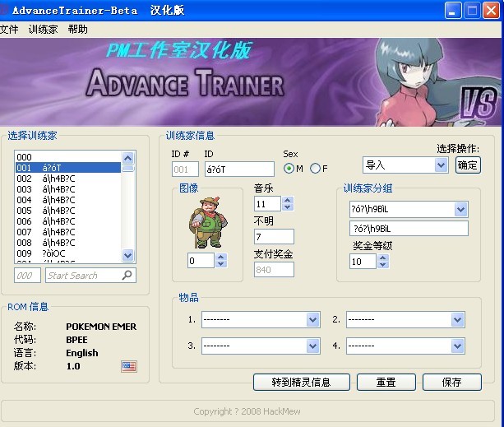This screenshot has height=427, width=504.
Task: Click the search magnifier icon
Action: pos(127,275)
